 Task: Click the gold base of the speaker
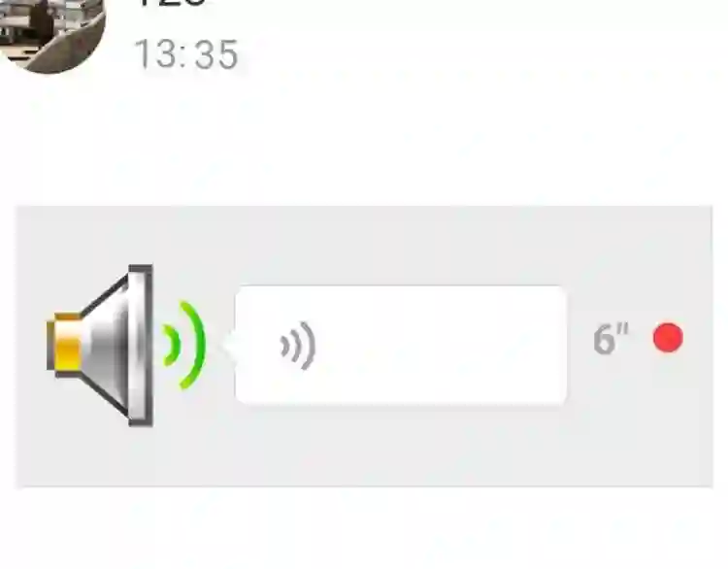point(64,343)
